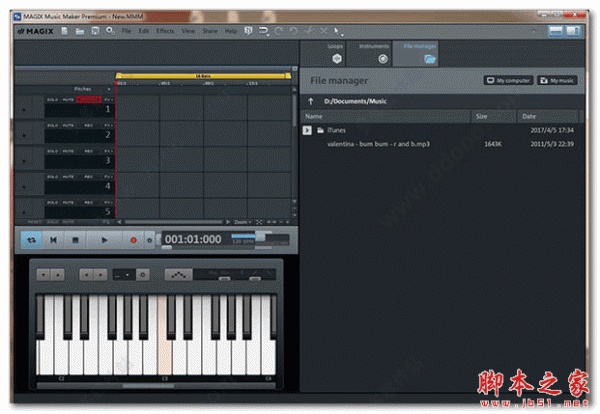Open the Share menu
Screen dimensions: 600x414
pyautogui.click(x=210, y=31)
